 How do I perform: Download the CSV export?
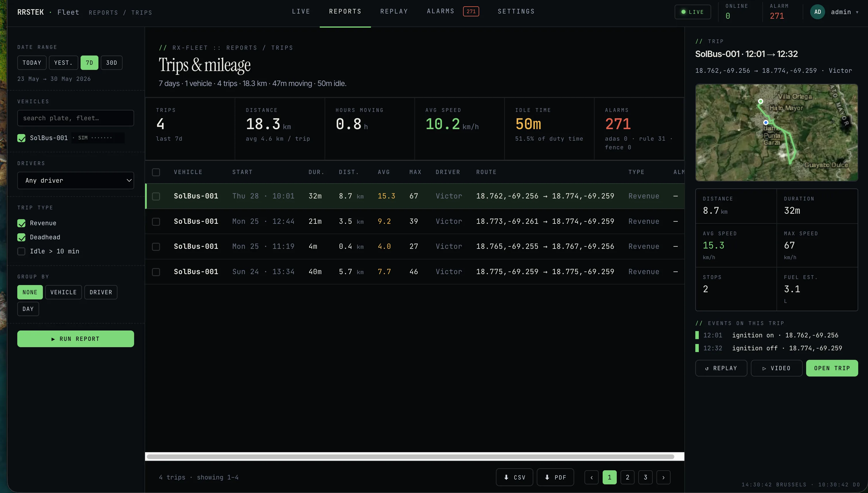coord(514,477)
